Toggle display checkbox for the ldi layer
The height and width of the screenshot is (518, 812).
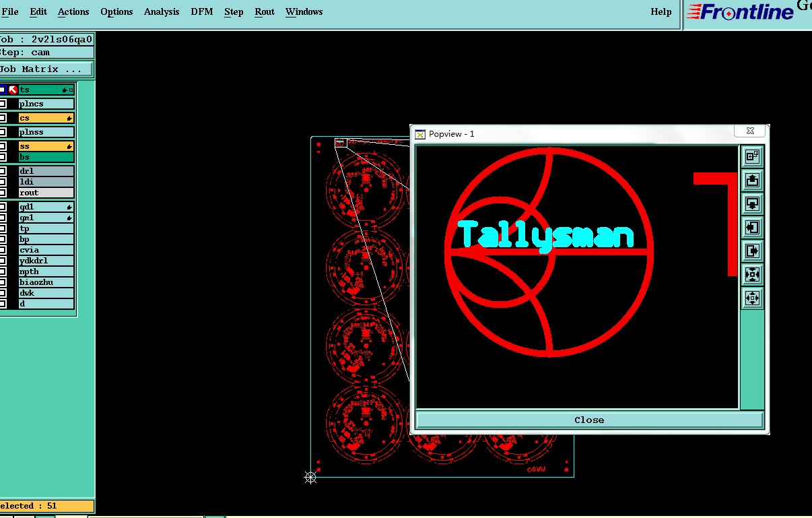point(3,182)
